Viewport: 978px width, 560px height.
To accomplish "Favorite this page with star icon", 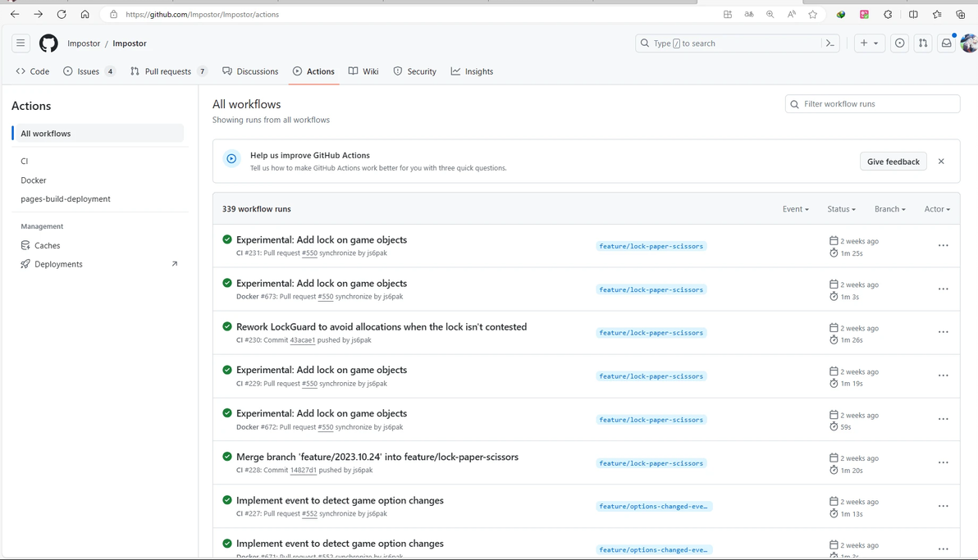I will point(813,14).
